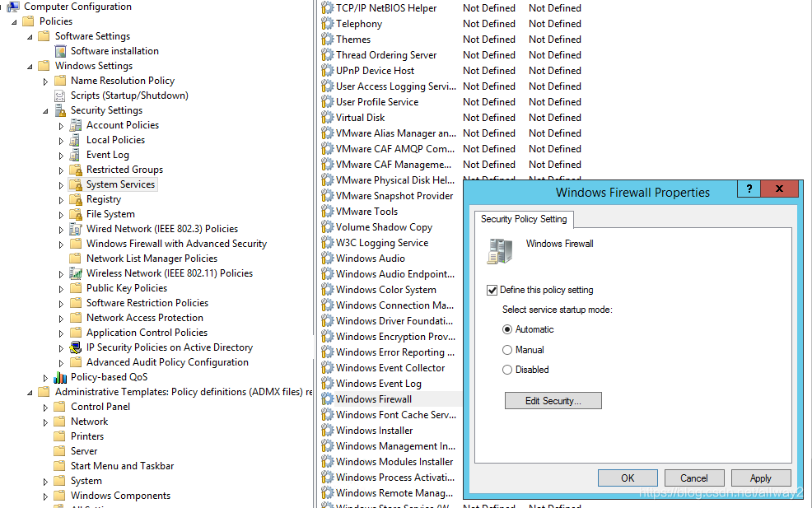Click the Software installation icon
812x508 pixels.
[61, 51]
